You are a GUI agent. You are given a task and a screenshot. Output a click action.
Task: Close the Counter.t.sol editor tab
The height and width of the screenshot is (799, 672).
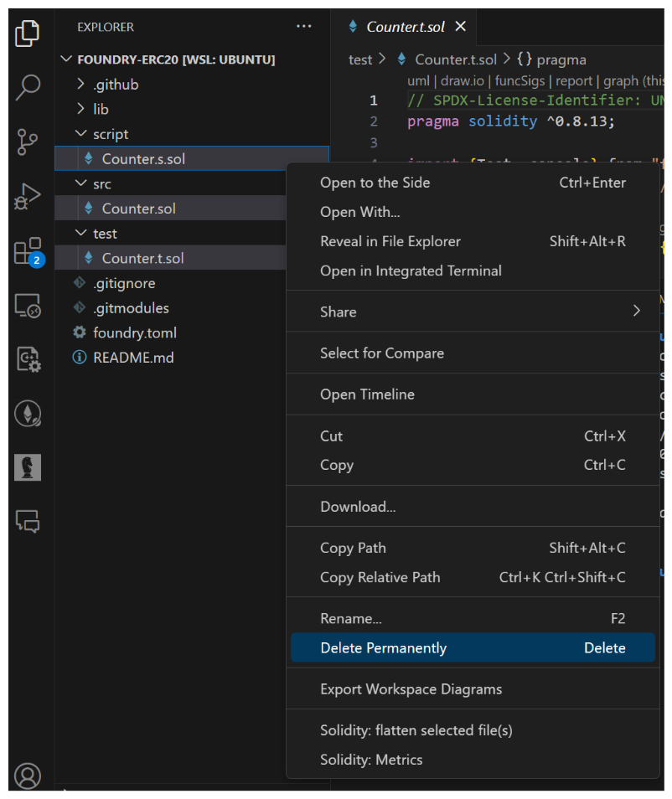(x=460, y=27)
